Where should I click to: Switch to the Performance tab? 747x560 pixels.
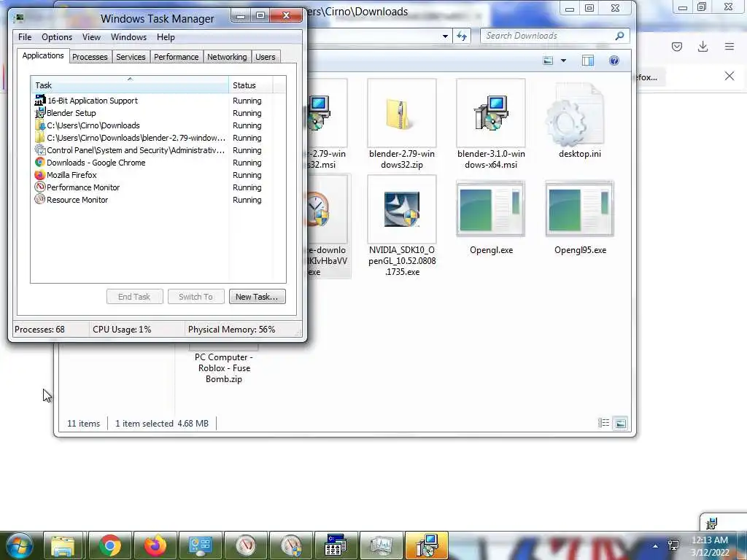[x=177, y=57]
